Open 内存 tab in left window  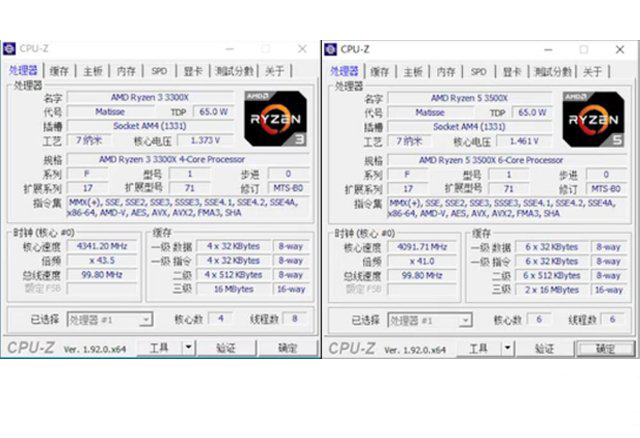click(126, 71)
